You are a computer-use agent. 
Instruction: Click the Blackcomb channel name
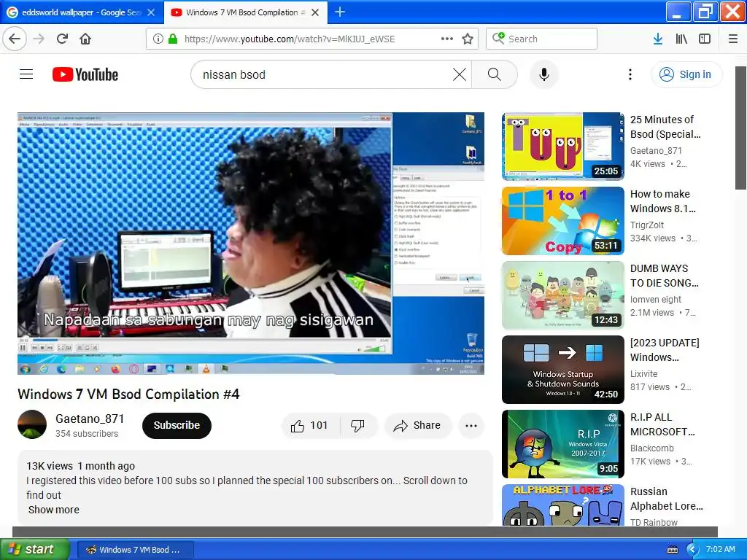[651, 448]
